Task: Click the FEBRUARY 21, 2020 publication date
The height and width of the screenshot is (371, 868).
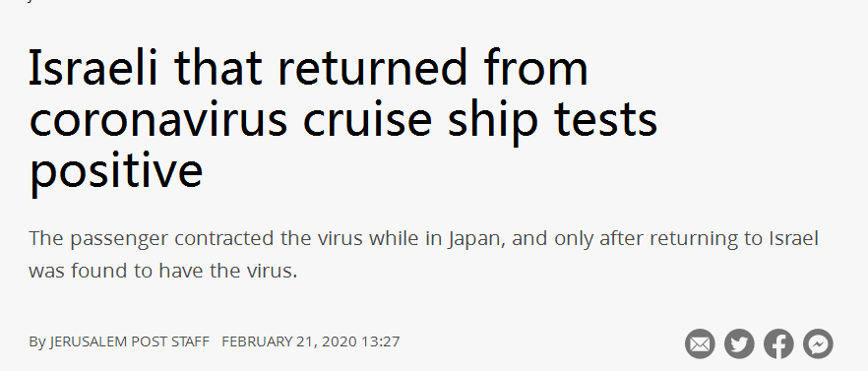Action: [289, 341]
